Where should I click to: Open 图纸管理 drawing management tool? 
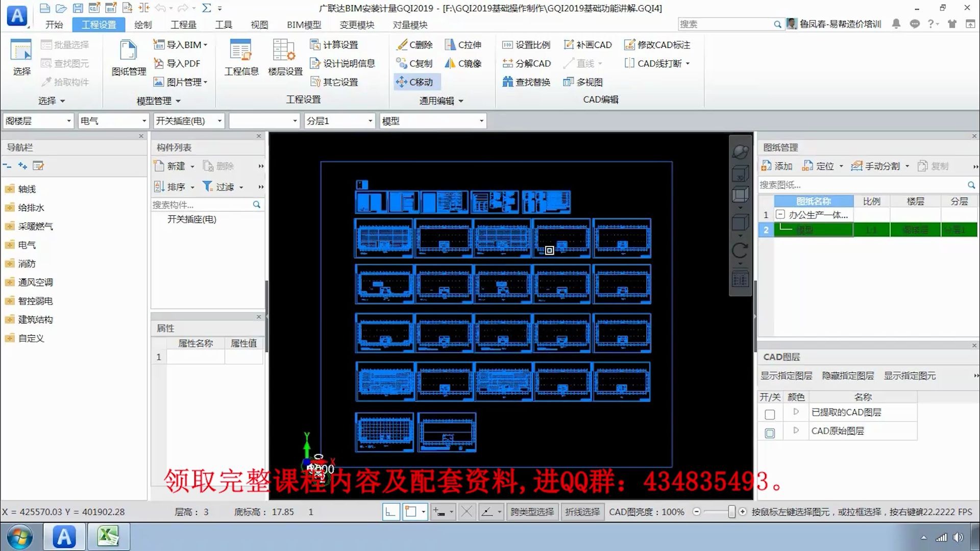pyautogui.click(x=129, y=58)
